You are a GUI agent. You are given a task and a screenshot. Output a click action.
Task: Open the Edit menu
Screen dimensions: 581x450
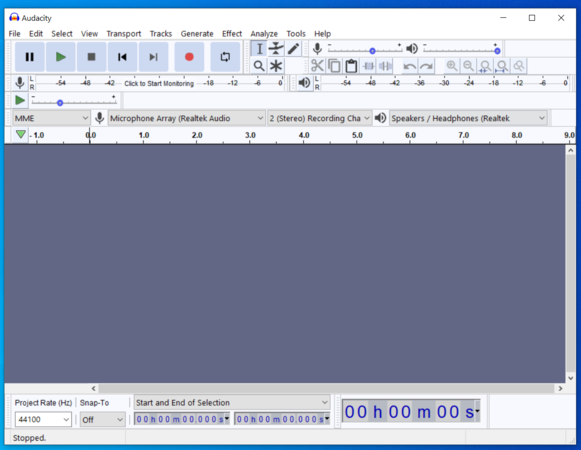click(36, 34)
